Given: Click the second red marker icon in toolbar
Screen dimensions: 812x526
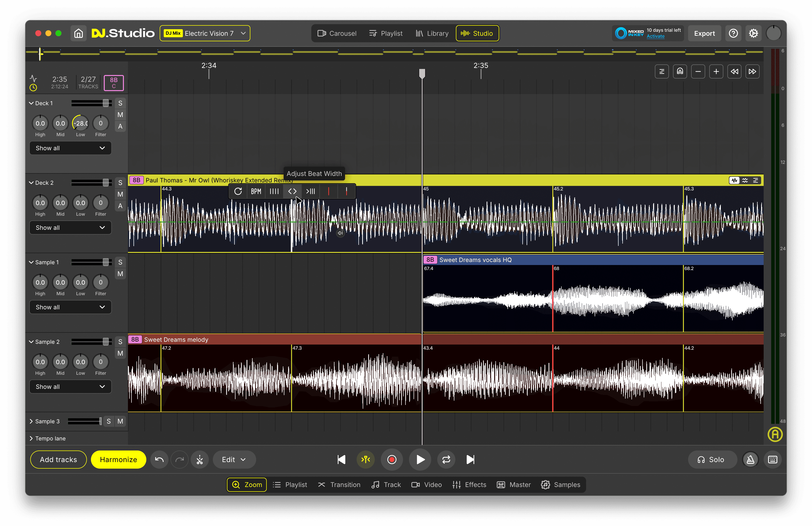Looking at the screenshot, I should coord(346,191).
